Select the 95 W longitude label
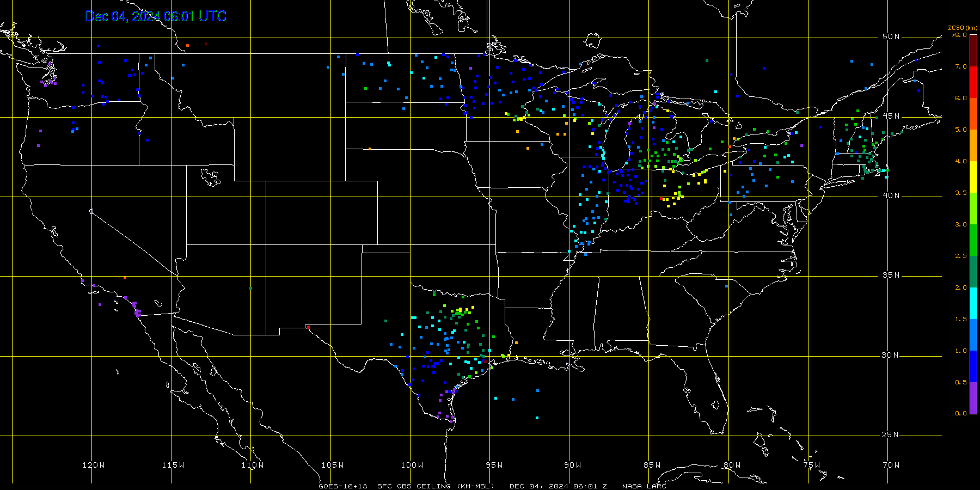Image resolution: width=980 pixels, height=490 pixels. click(x=494, y=465)
